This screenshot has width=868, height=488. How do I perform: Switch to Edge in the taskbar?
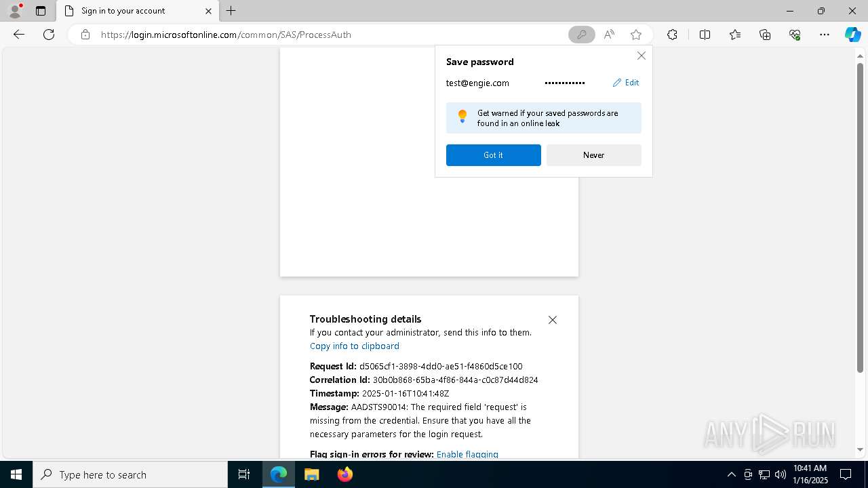[279, 474]
